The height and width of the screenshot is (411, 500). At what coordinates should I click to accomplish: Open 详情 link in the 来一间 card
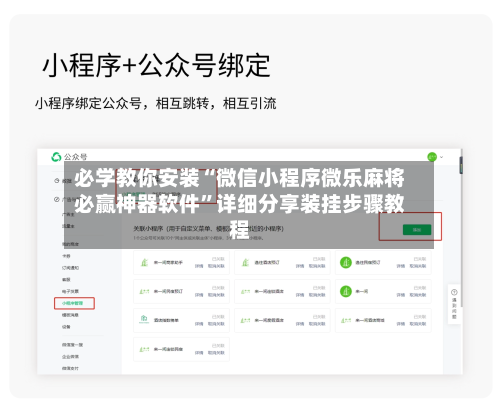(400, 295)
